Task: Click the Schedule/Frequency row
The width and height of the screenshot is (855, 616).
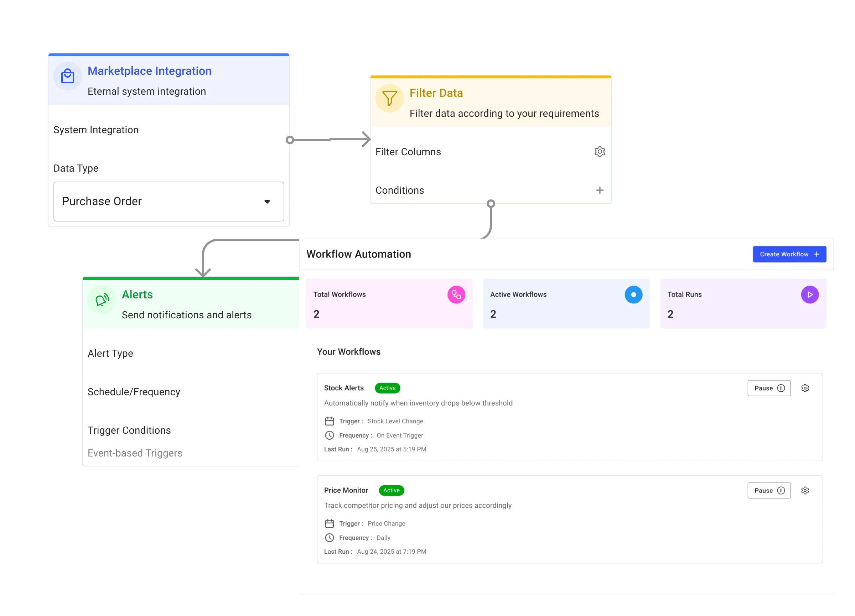Action: 134,392
